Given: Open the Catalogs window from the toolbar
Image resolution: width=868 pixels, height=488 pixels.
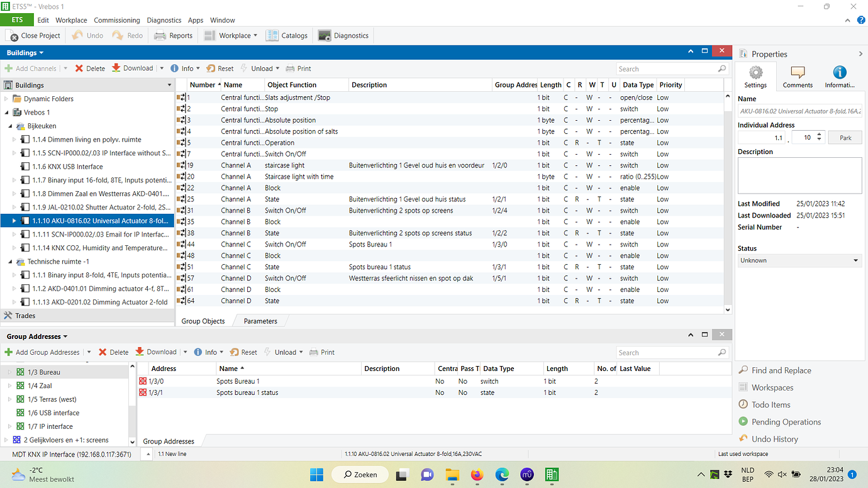Looking at the screenshot, I should pyautogui.click(x=287, y=35).
